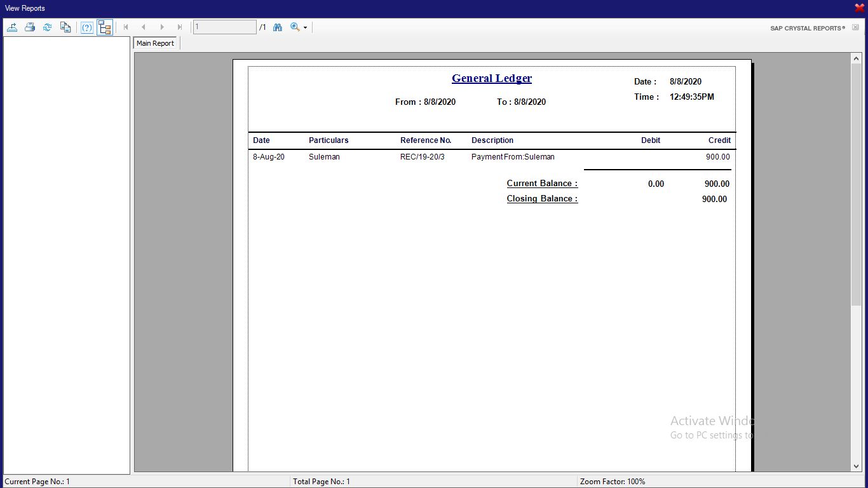Click the Copy toolbar icon

click(x=65, y=27)
